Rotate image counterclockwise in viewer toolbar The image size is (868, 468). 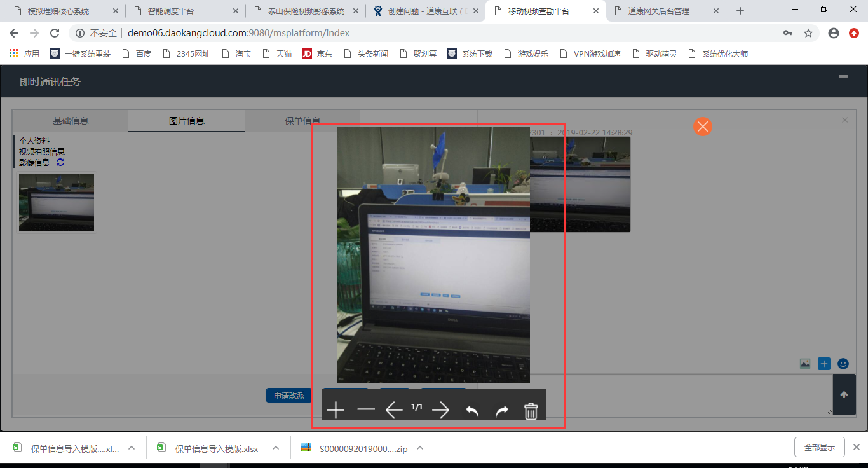click(471, 412)
